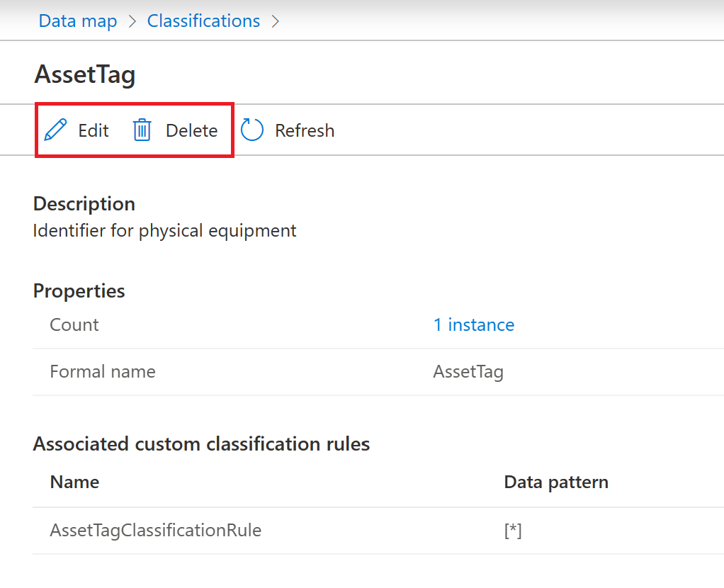Click the [*] data pattern value
Image resolution: width=724 pixels, height=588 pixels.
point(513,530)
